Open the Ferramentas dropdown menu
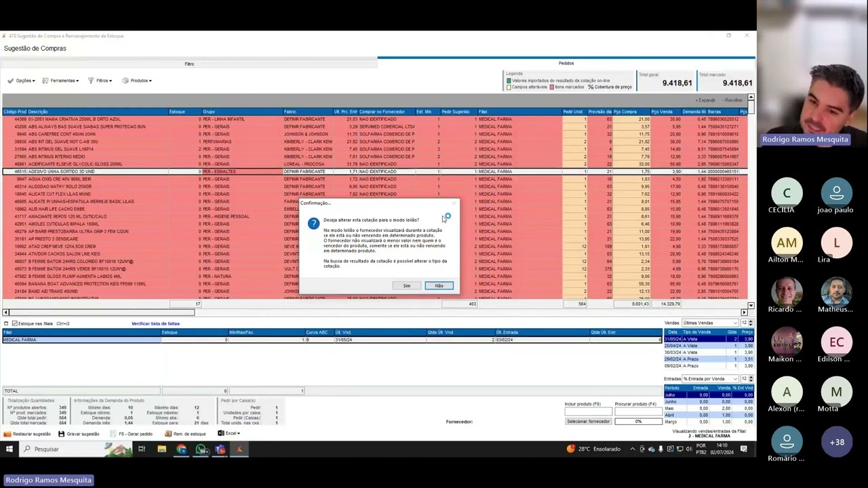The width and height of the screenshot is (868, 488). 60,81
